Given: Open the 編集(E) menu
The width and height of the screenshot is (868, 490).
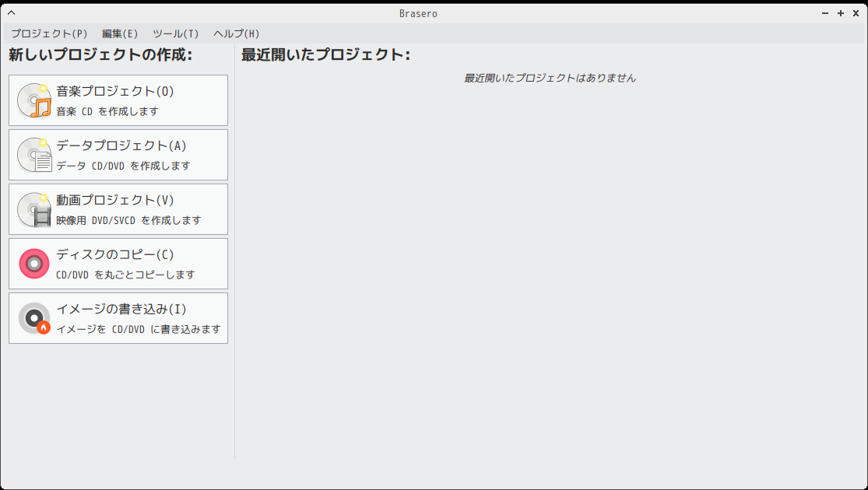Looking at the screenshot, I should click(x=120, y=33).
